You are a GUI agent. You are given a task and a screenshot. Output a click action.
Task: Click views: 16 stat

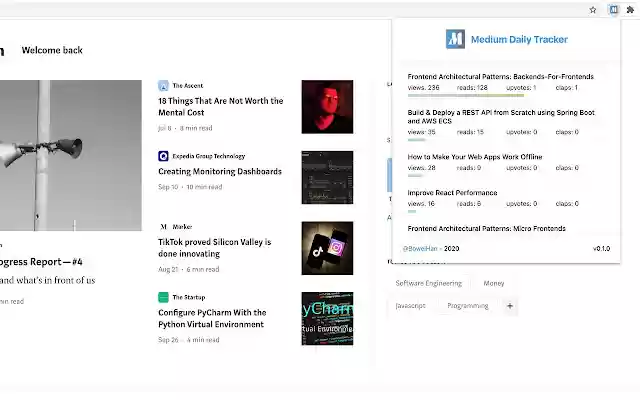pyautogui.click(x=421, y=204)
